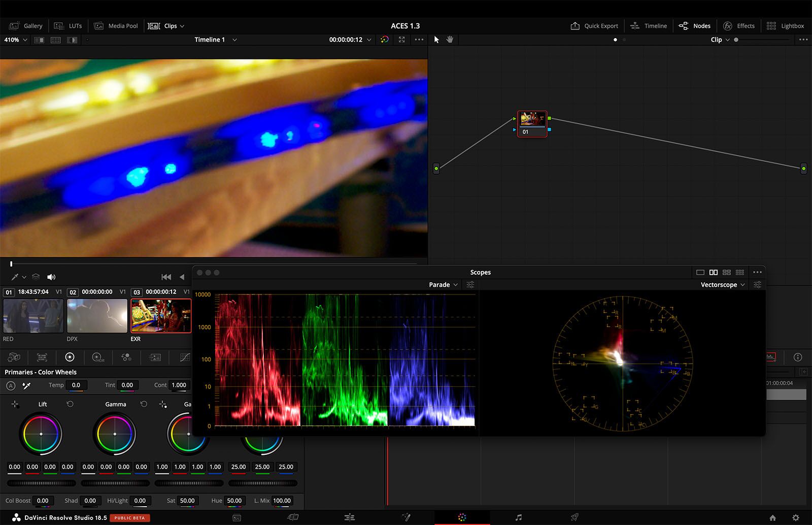Go to the Deliver page
Image resolution: width=812 pixels, height=525 pixels.
point(575,517)
